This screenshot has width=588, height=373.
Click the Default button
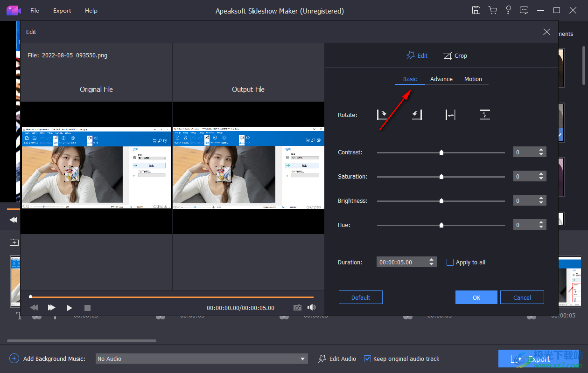[x=361, y=297]
